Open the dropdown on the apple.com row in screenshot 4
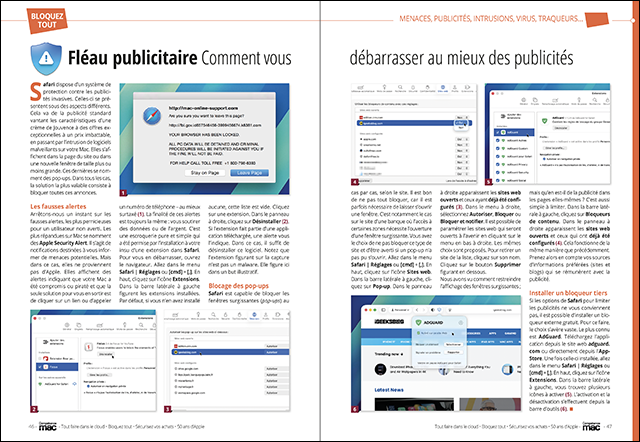The image size is (640, 442). [x=462, y=139]
